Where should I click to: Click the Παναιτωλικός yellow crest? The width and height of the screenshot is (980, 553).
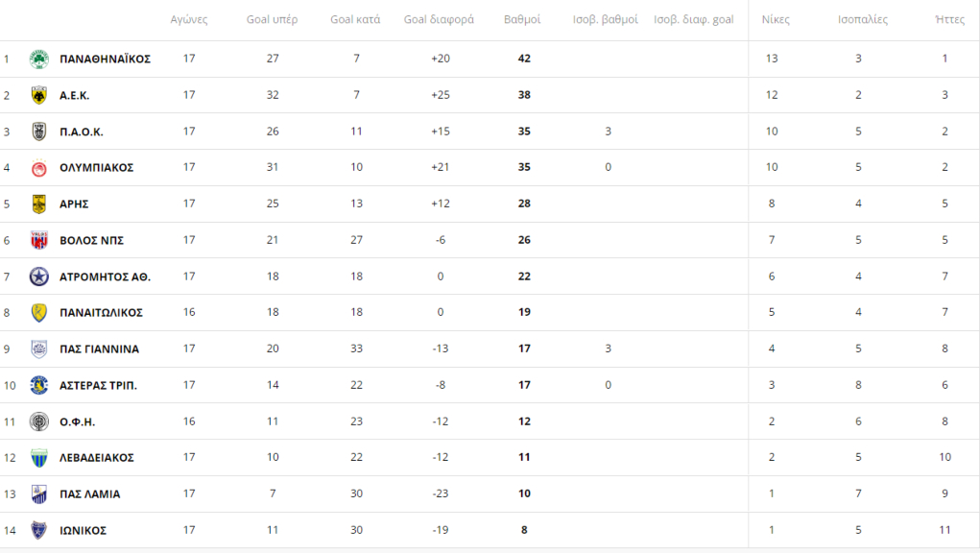(38, 313)
